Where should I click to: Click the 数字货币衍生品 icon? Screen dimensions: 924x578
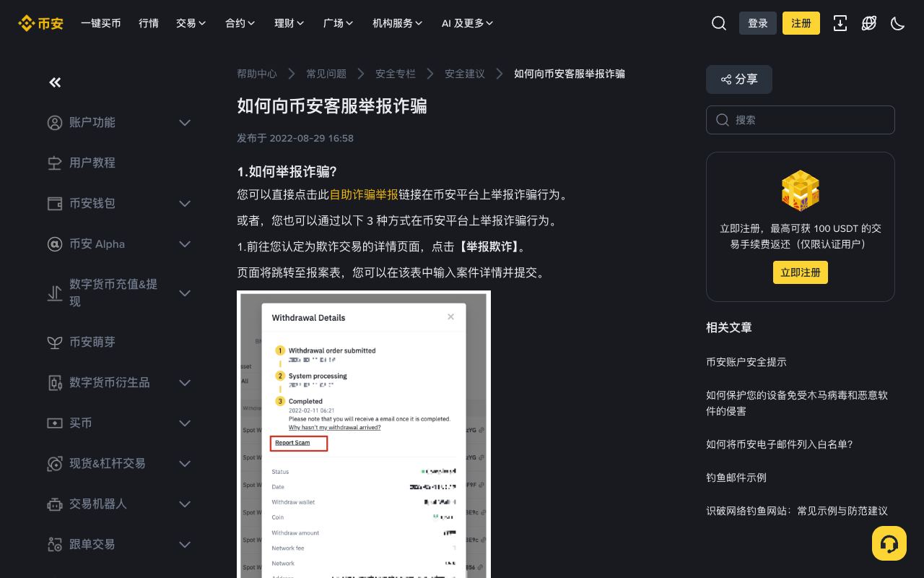(x=55, y=383)
